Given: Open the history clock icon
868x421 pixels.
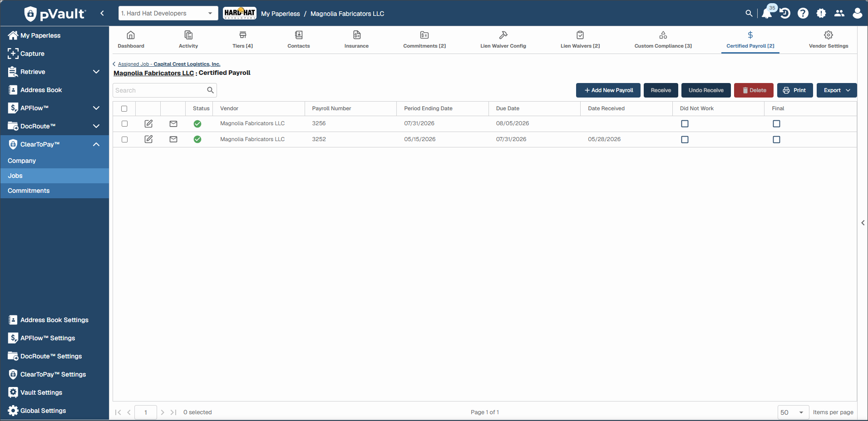Looking at the screenshot, I should pos(785,14).
